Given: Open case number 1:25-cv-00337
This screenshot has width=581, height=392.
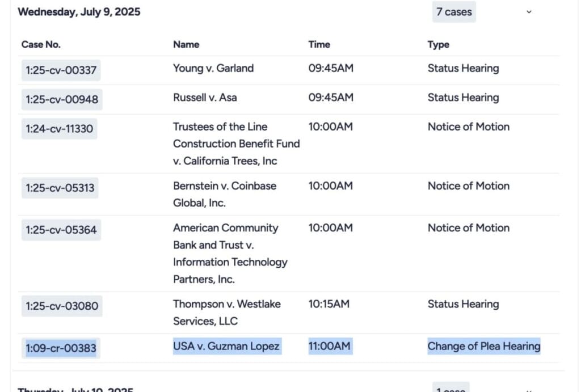Looking at the screenshot, I should (61, 71).
